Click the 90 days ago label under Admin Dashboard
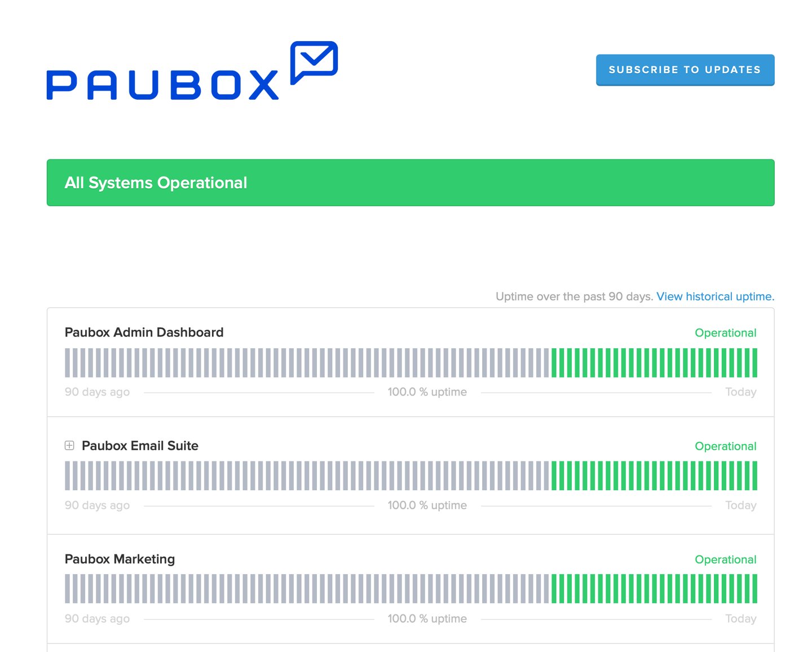 click(x=97, y=392)
